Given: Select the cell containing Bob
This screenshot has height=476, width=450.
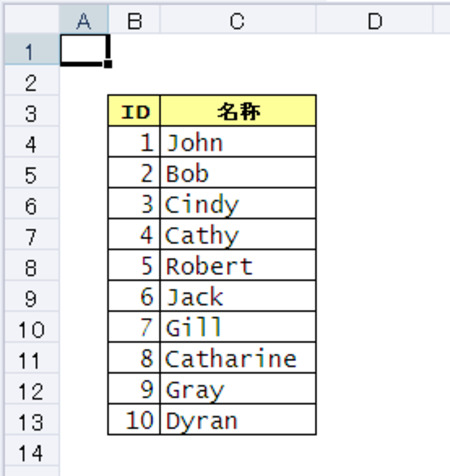Looking at the screenshot, I should pyautogui.click(x=238, y=173).
